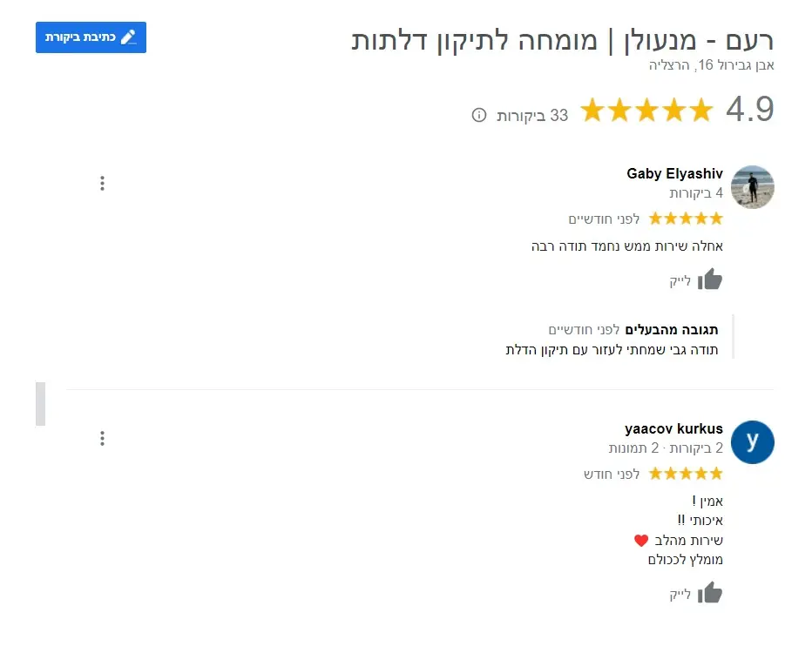Click the heart emoji in yaacov's review text

click(x=642, y=540)
